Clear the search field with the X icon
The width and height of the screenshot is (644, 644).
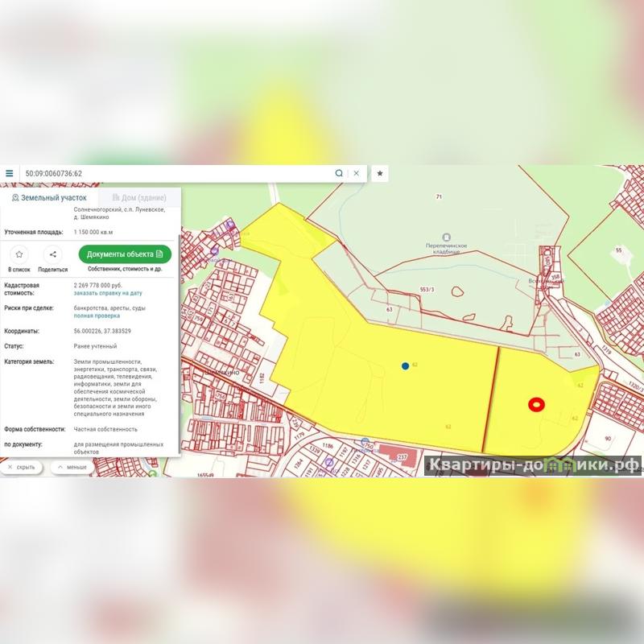click(356, 173)
